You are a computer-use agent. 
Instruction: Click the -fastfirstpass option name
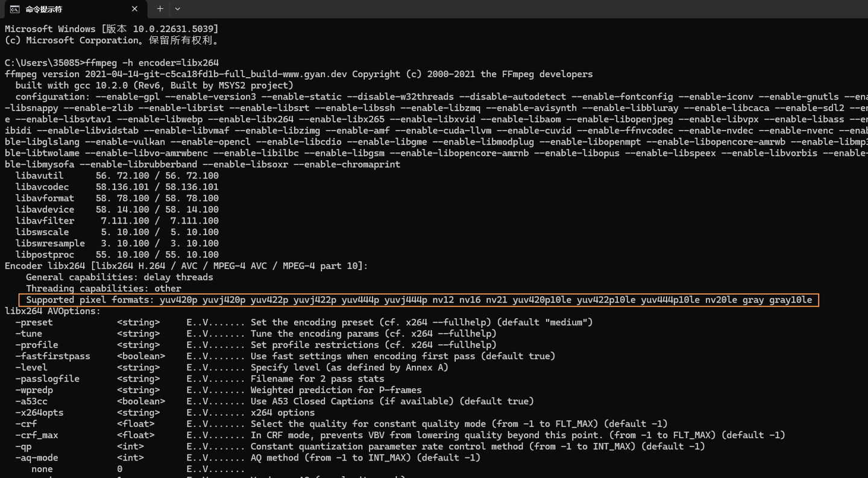[x=52, y=356]
